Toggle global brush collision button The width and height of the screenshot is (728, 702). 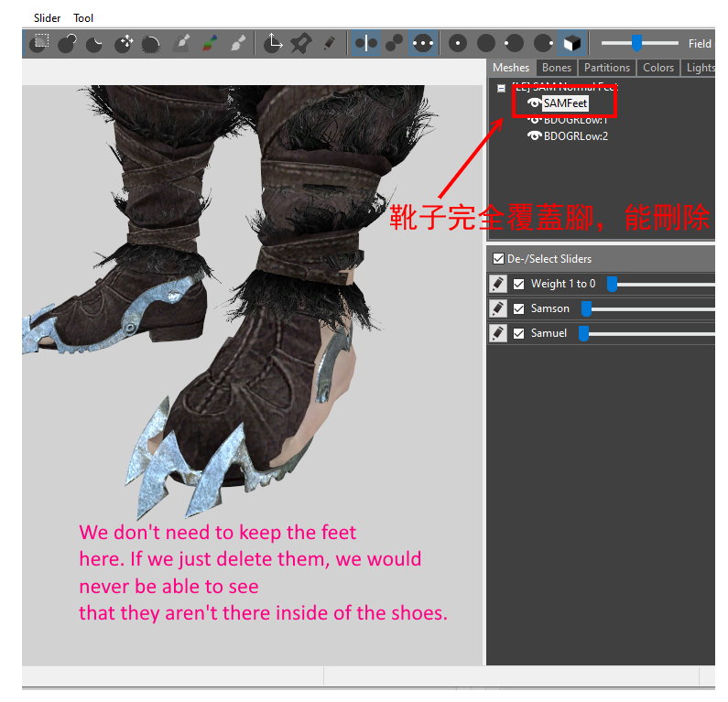click(x=422, y=43)
